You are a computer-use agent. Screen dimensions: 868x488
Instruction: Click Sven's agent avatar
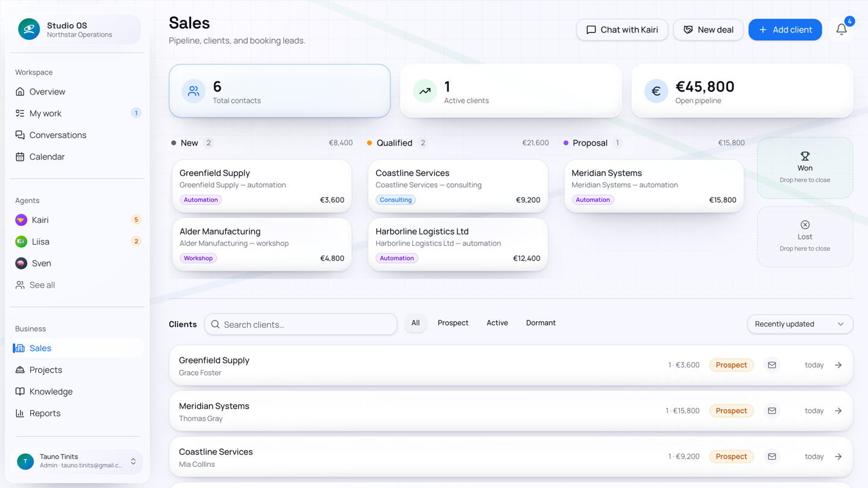tap(21, 263)
